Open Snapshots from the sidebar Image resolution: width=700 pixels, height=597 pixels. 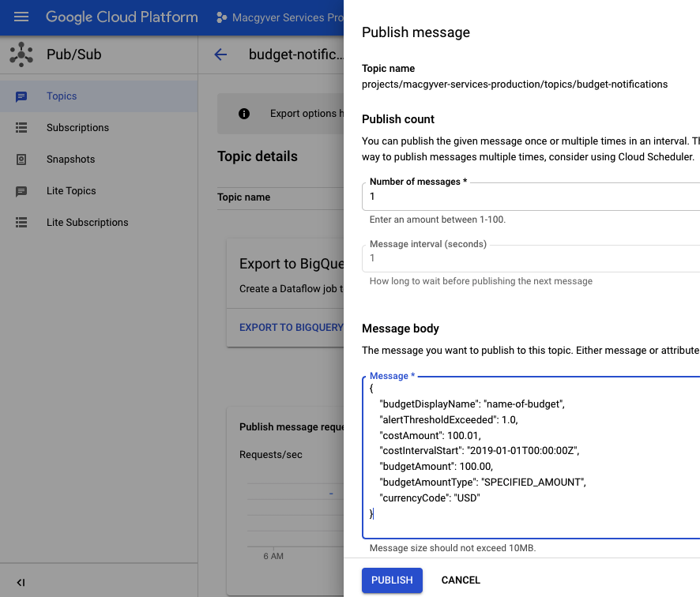click(70, 160)
